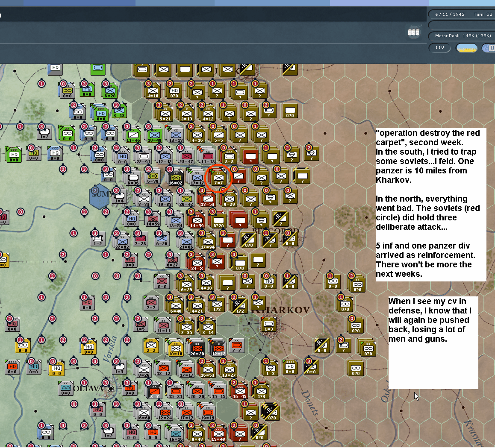Select the 13=27 Soviet unit counter
The image size is (495, 448).
point(229,371)
